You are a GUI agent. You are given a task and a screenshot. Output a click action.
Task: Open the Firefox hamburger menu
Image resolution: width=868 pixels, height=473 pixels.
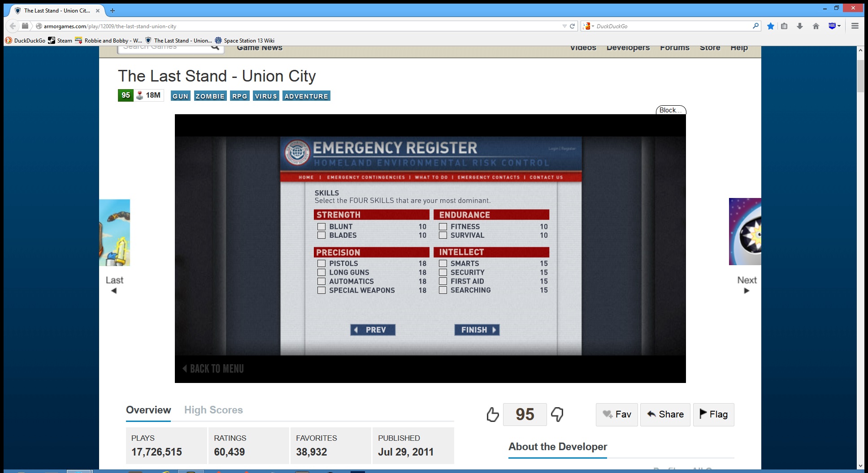(855, 26)
